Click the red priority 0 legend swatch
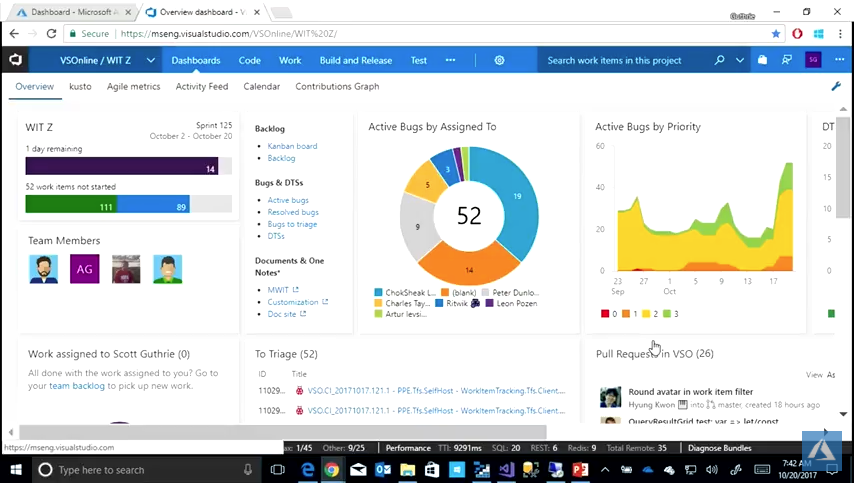855x483 pixels. pyautogui.click(x=605, y=314)
